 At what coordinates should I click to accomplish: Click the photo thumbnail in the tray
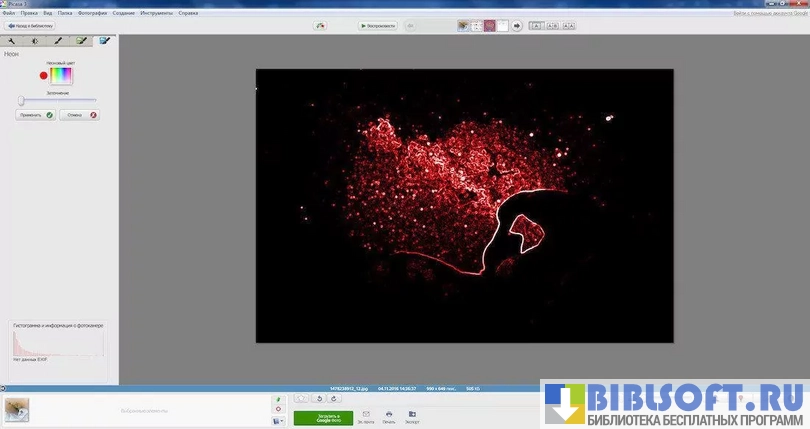point(17,409)
